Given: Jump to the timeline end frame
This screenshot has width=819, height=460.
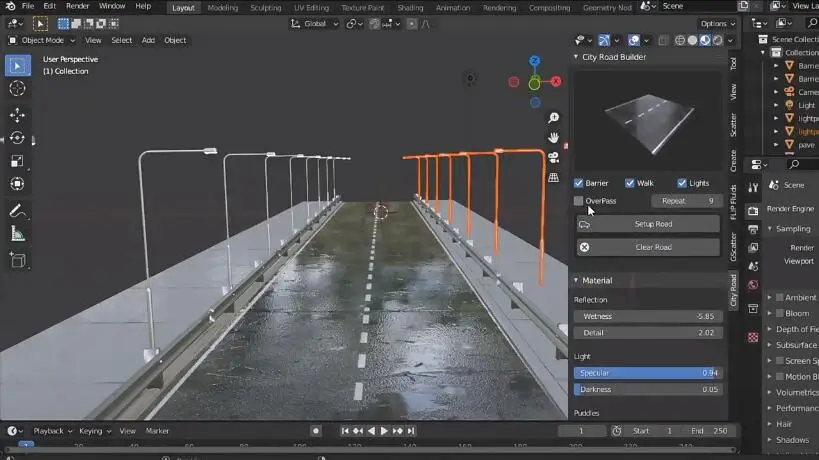Looking at the screenshot, I should click(x=411, y=431).
